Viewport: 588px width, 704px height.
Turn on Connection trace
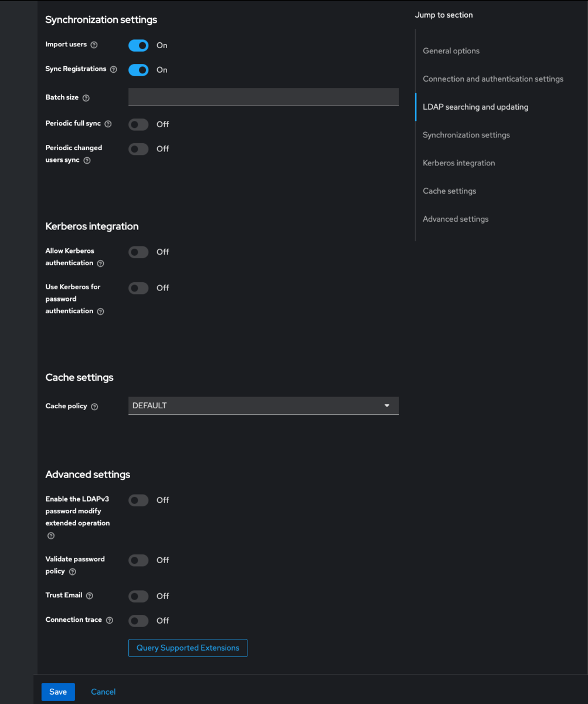(138, 621)
